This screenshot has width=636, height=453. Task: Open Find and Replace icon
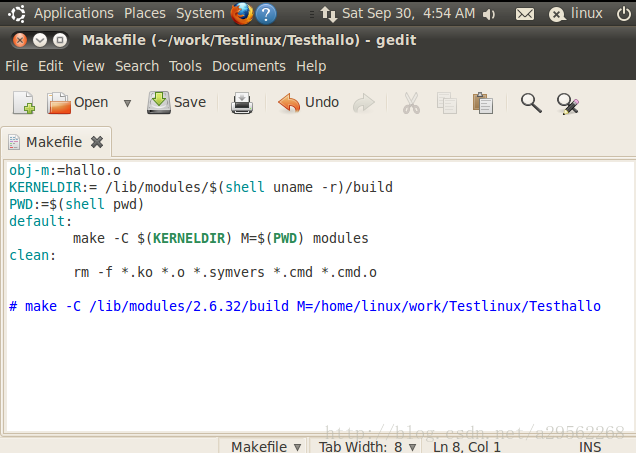tap(568, 104)
